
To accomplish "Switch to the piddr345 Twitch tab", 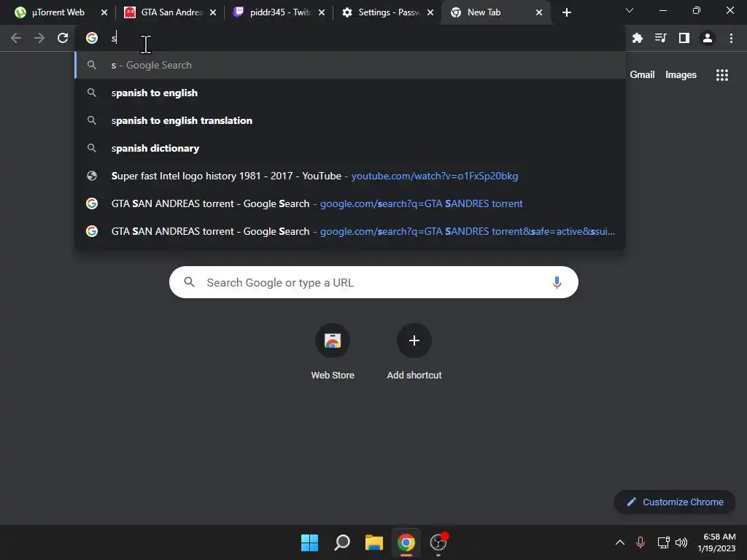I will click(273, 12).
